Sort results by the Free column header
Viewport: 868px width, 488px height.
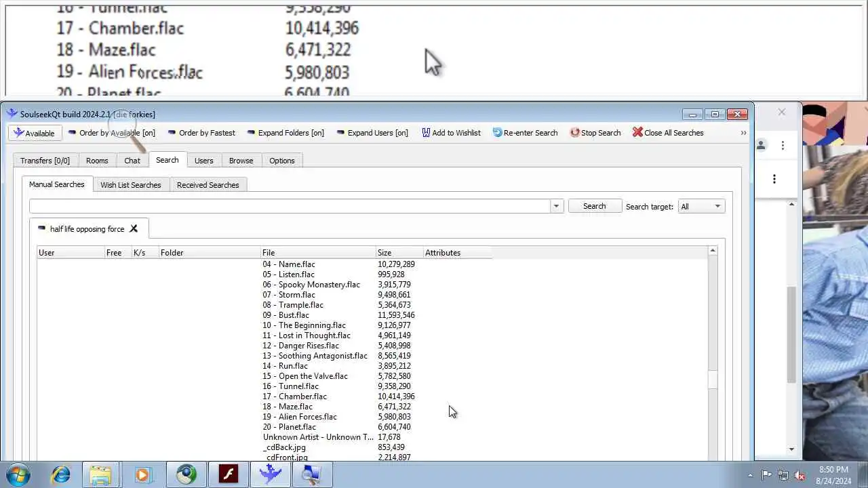(x=119, y=253)
